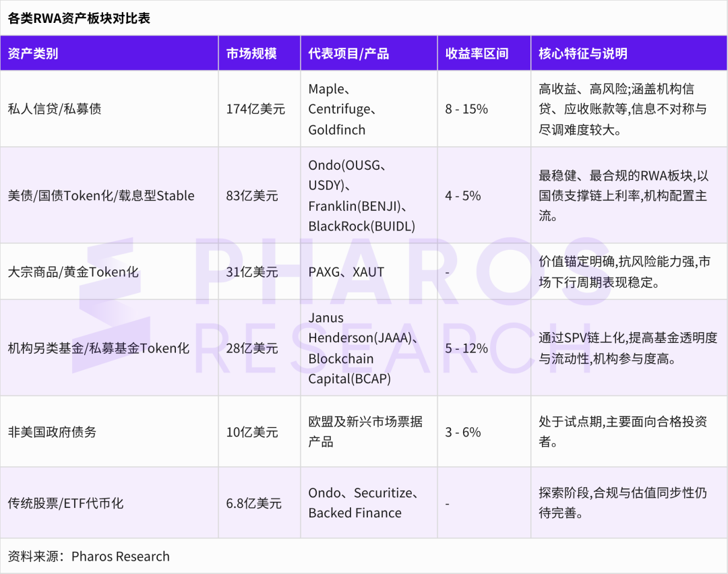
Task: Click the 174亿美元 market size cell
Action: tap(255, 109)
